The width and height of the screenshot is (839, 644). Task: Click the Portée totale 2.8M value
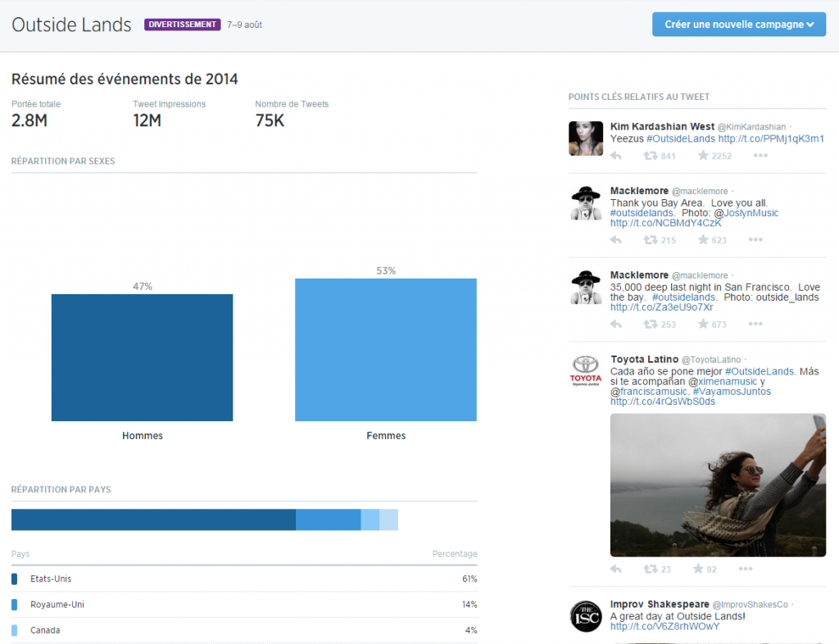[x=29, y=120]
